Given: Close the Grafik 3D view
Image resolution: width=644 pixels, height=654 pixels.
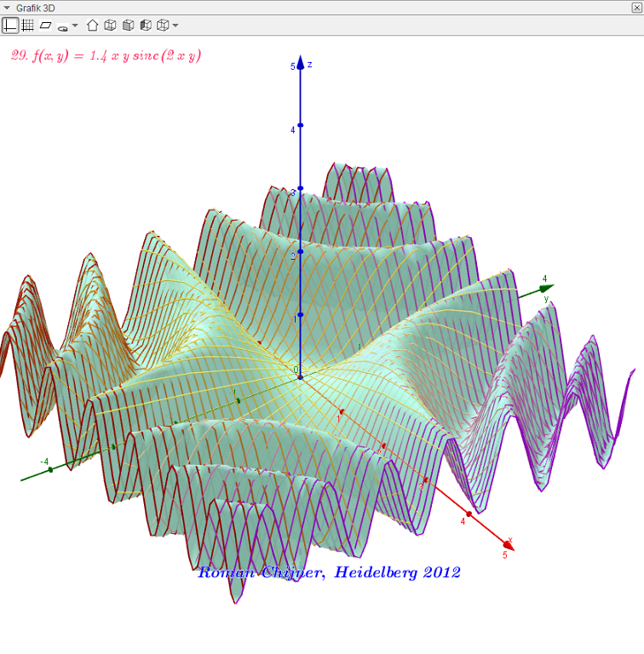Looking at the screenshot, I should tap(637, 8).
